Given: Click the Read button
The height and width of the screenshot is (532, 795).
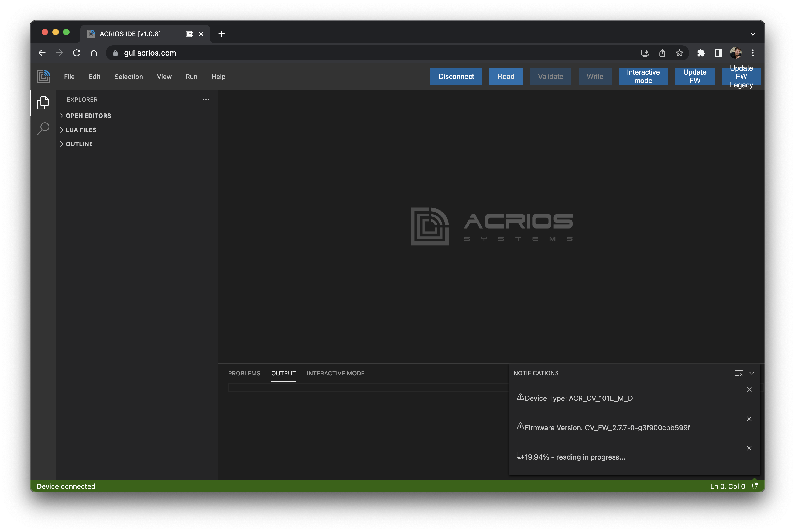Looking at the screenshot, I should 506,76.
